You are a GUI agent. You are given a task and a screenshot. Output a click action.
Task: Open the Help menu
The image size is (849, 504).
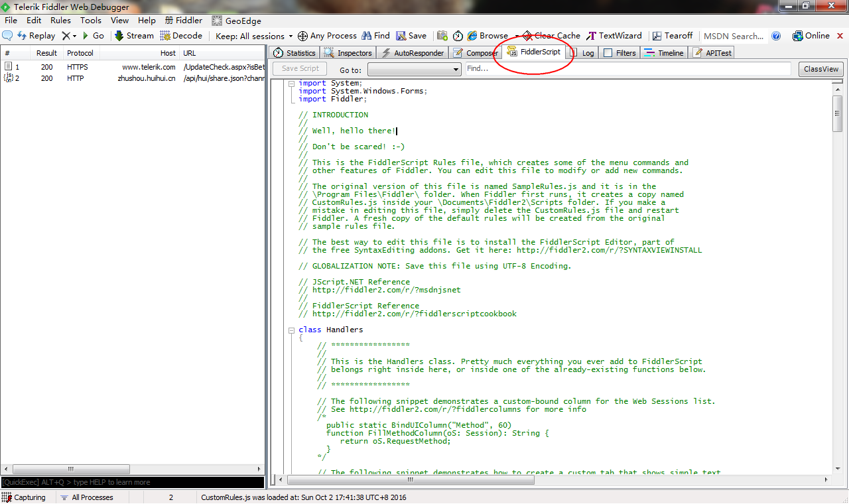(147, 21)
